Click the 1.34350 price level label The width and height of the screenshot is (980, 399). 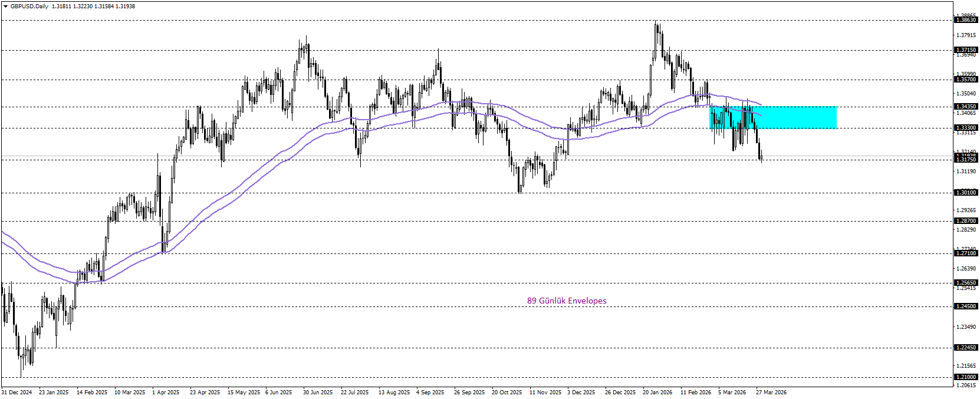pos(966,107)
